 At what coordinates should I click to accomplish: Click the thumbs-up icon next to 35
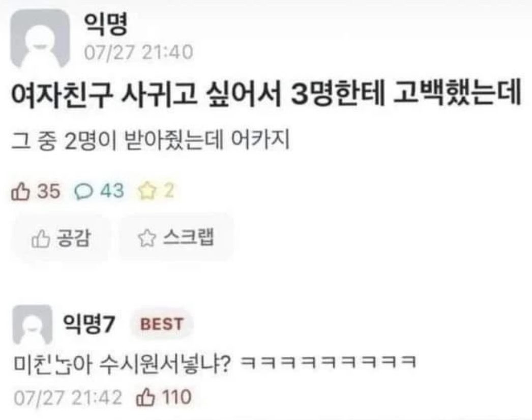[21, 191]
